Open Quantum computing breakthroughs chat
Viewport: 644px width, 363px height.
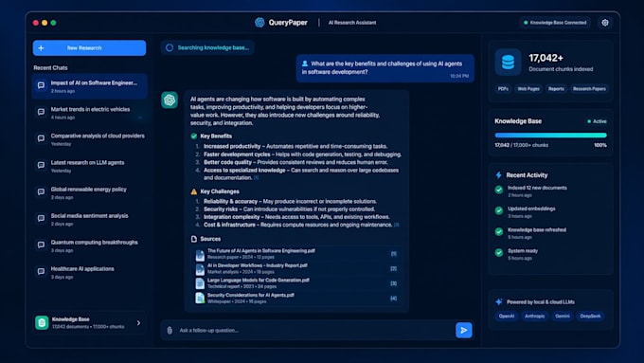pos(90,245)
